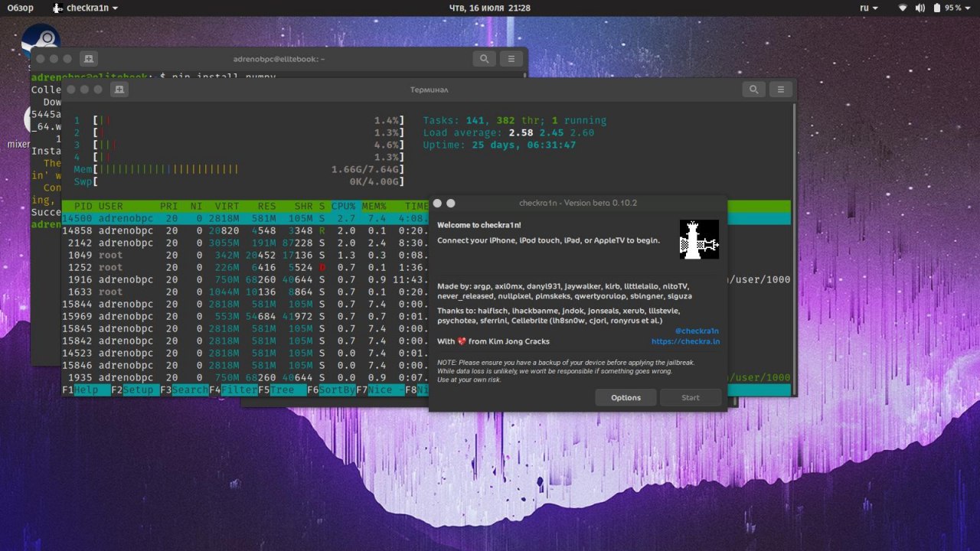Open the @checkra1n Twitter link
The height and width of the screenshot is (551, 980).
[x=697, y=331]
